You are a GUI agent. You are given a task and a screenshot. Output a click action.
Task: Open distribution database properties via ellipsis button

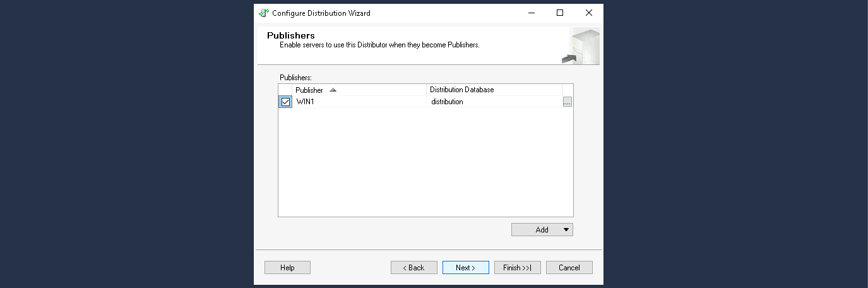(567, 102)
